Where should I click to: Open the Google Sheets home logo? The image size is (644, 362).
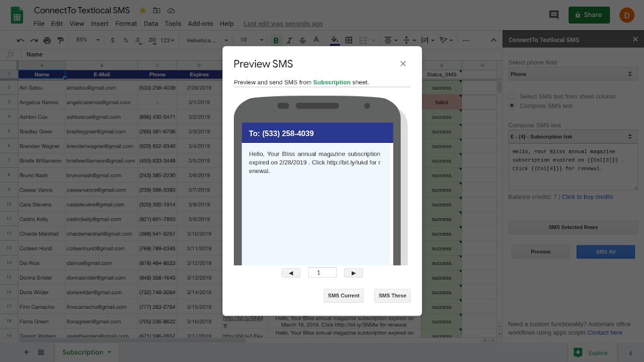17,15
